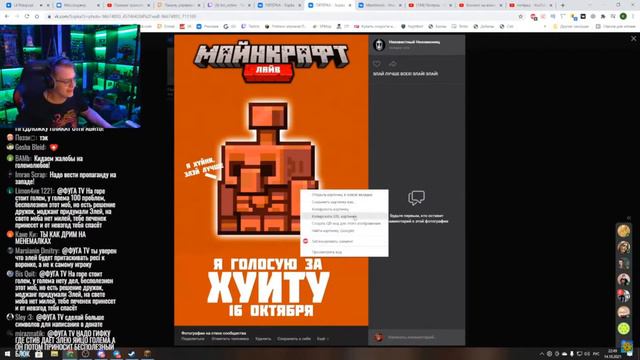Bookmark the page with the star icon
The height and width of the screenshot is (360, 640).
click(x=520, y=16)
